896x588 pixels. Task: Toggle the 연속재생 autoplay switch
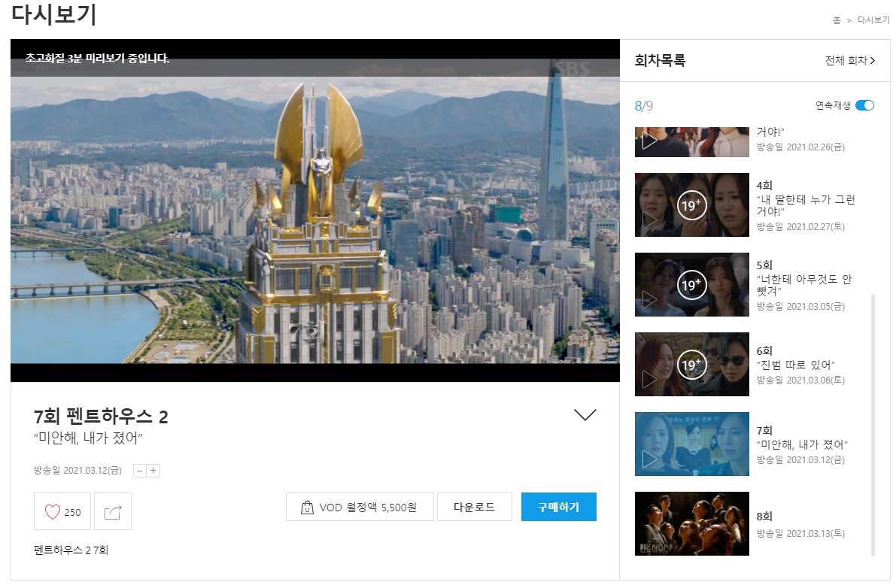tap(864, 105)
